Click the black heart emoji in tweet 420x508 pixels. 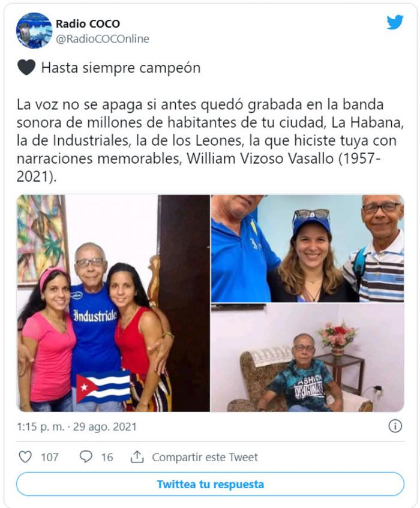click(x=26, y=68)
